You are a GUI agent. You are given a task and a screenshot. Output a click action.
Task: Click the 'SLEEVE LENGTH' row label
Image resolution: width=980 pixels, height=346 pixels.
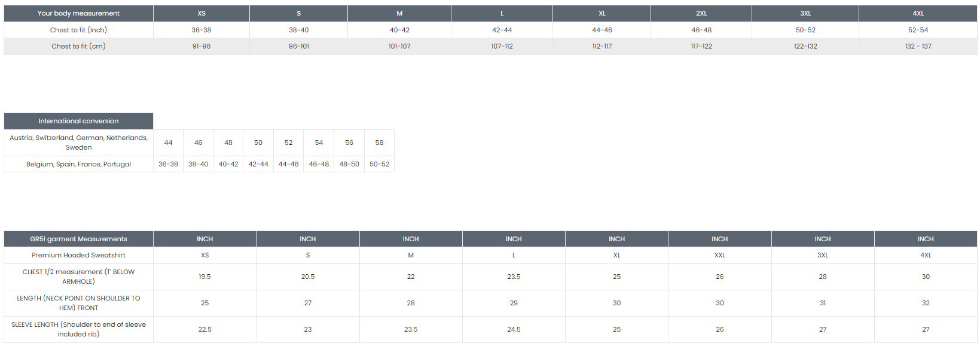78,329
